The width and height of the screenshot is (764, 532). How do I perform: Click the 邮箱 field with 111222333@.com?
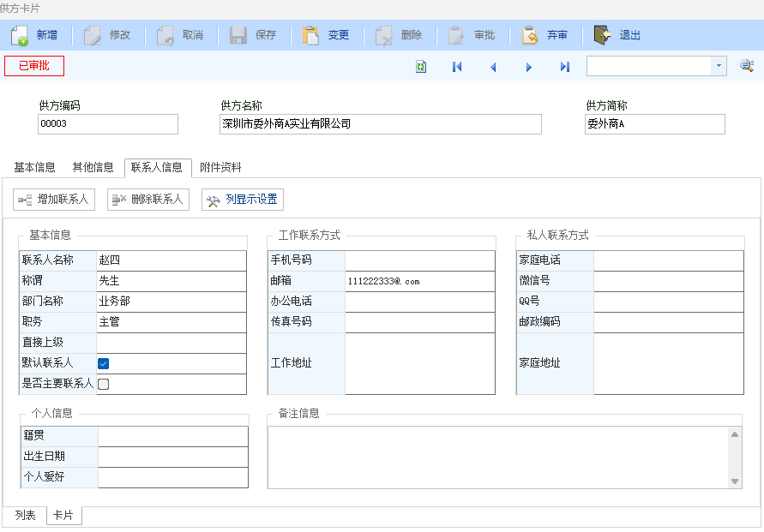(419, 281)
